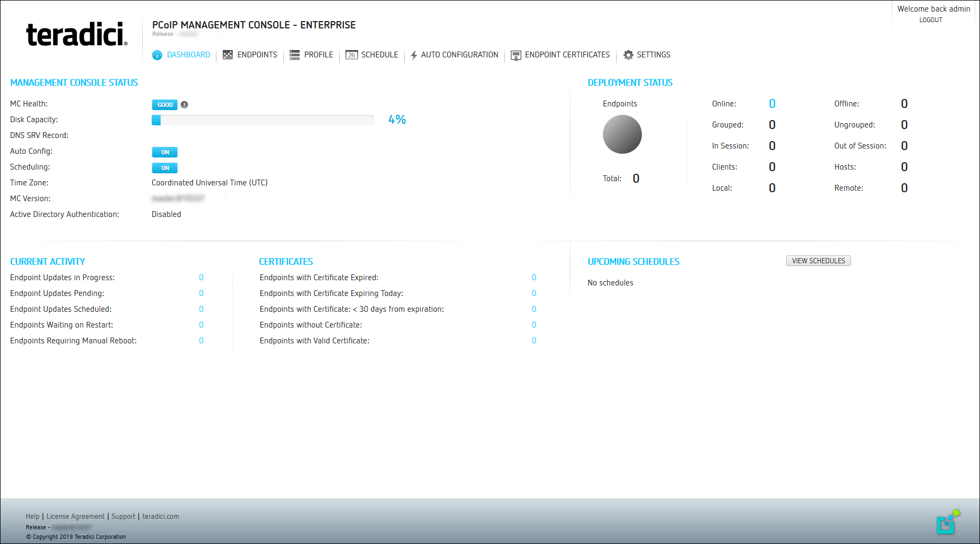The height and width of the screenshot is (544, 980).
Task: Click the Endpoints Waiting on Restart count
Action: pos(201,325)
